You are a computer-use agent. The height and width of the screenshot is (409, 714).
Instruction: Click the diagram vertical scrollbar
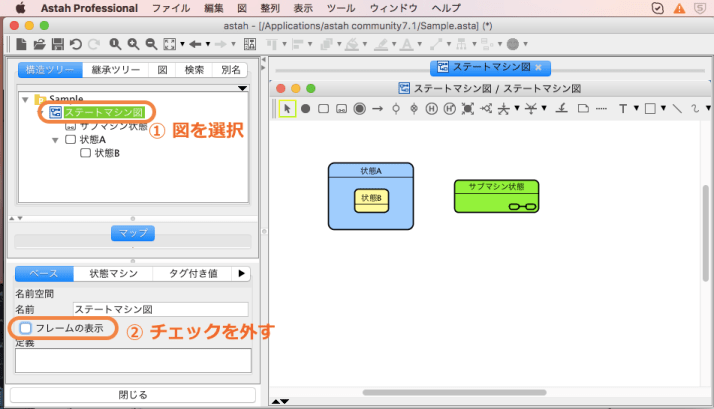pyautogui.click(x=706, y=233)
